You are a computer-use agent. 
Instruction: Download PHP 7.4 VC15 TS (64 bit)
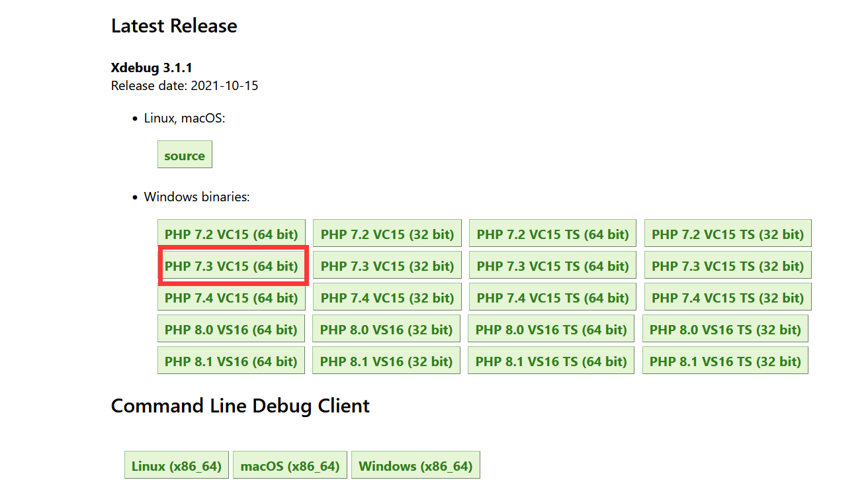[x=552, y=297]
